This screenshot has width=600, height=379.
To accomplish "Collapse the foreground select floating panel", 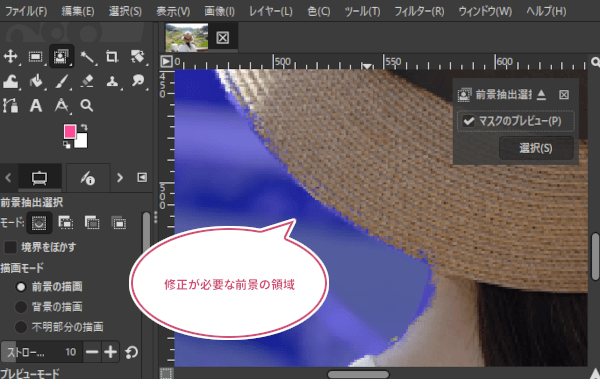I will coord(541,95).
